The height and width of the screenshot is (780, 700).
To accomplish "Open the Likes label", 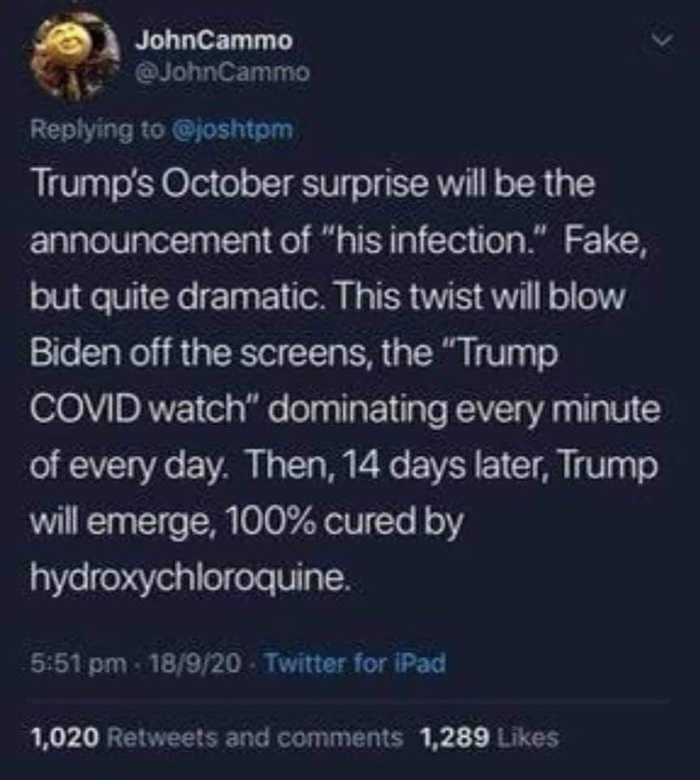I will 527,738.
